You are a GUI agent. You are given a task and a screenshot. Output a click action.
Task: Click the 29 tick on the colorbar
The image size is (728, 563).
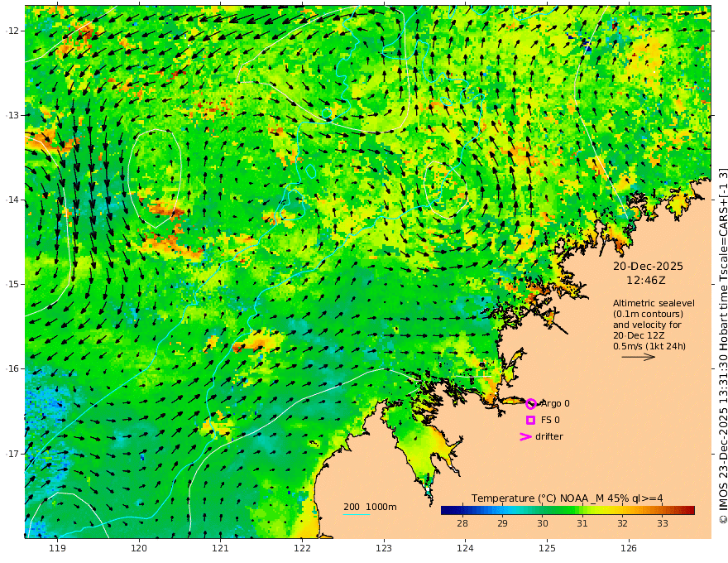[502, 523]
